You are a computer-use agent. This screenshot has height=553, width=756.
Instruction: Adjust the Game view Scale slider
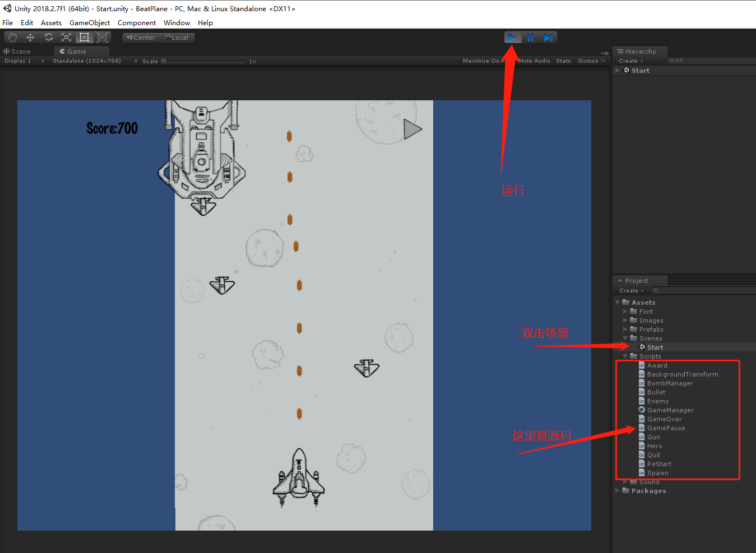(204, 62)
